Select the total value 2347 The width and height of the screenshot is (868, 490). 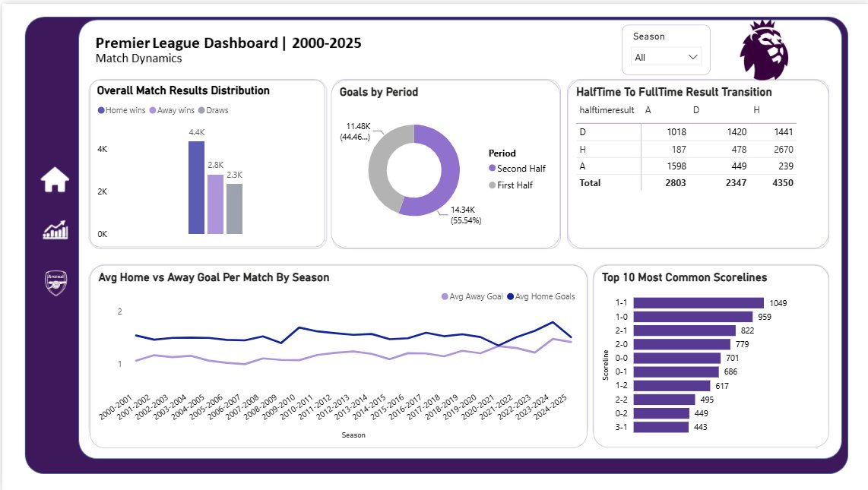pos(736,182)
